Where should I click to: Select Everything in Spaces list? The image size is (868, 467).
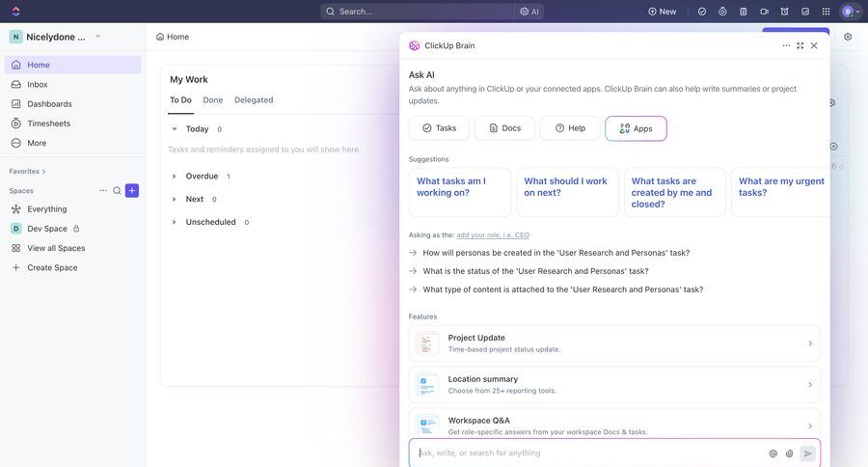(x=73, y=208)
